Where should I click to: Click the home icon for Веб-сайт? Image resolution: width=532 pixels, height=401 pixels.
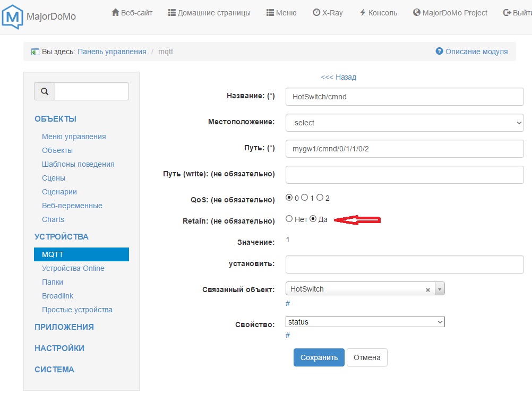tap(115, 12)
